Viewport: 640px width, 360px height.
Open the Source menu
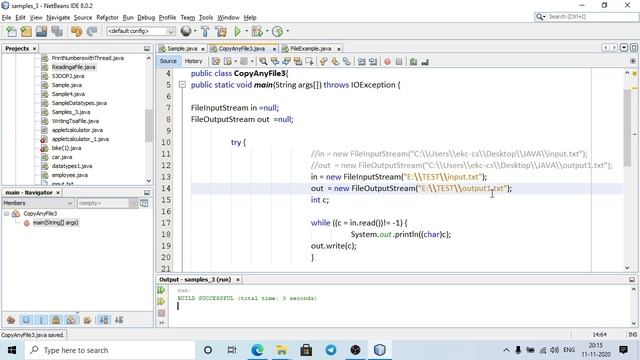(x=83, y=18)
